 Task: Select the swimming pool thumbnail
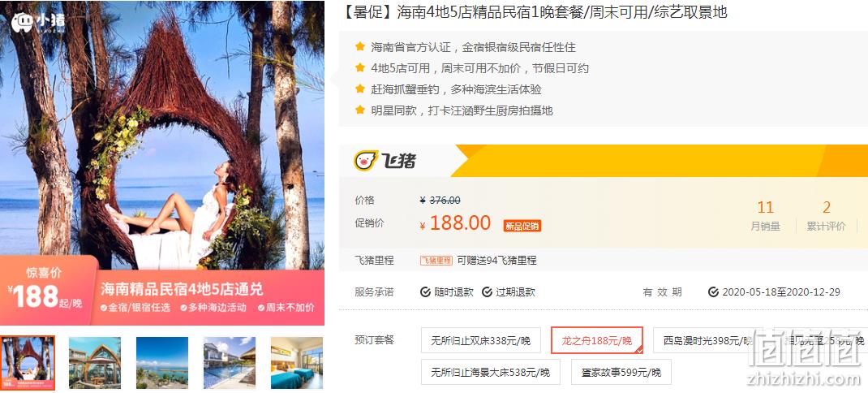pos(230,363)
